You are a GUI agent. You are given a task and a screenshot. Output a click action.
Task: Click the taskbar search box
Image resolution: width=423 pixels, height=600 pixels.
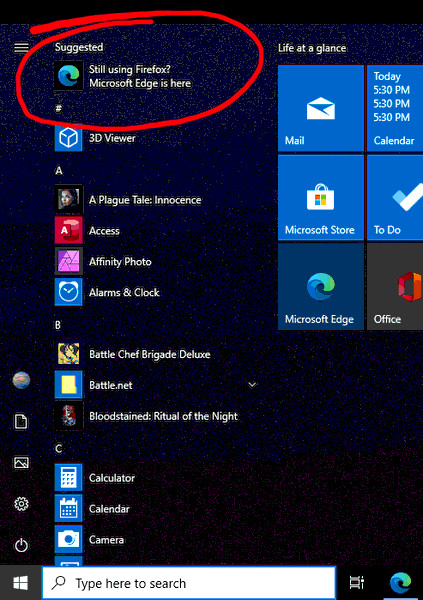pos(189,583)
